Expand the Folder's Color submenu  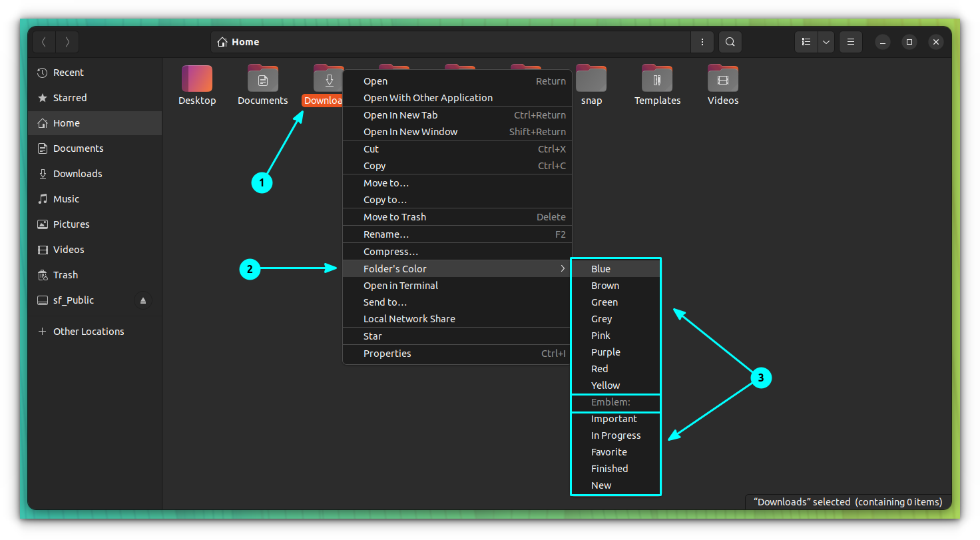click(457, 269)
